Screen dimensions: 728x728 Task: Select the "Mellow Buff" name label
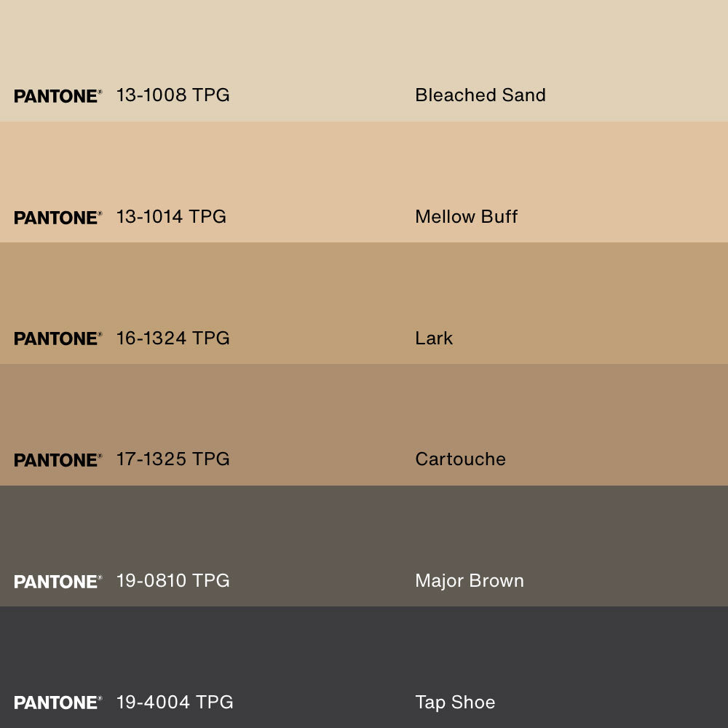point(466,217)
